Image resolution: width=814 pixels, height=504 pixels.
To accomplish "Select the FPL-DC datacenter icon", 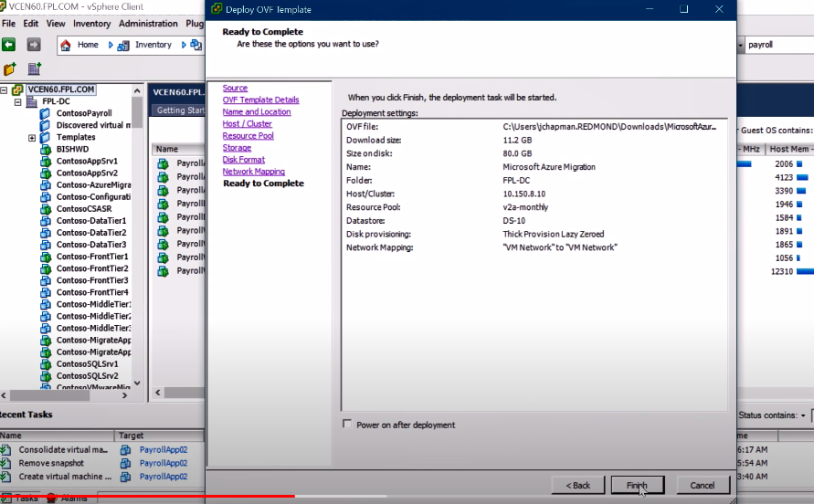I will [32, 101].
